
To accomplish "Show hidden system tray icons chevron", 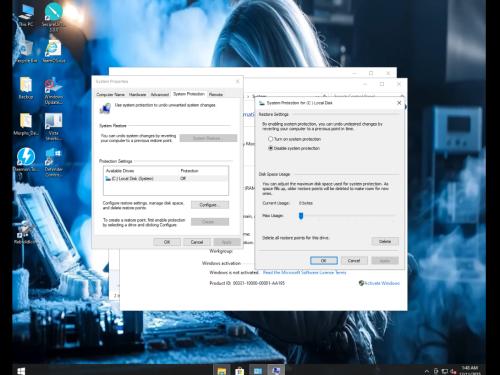I will tap(427, 371).
